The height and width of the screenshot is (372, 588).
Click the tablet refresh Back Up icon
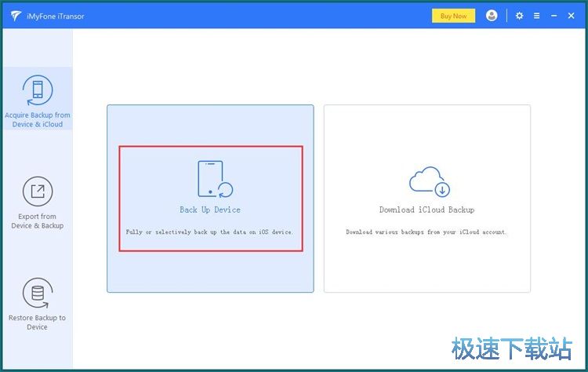pyautogui.click(x=216, y=179)
